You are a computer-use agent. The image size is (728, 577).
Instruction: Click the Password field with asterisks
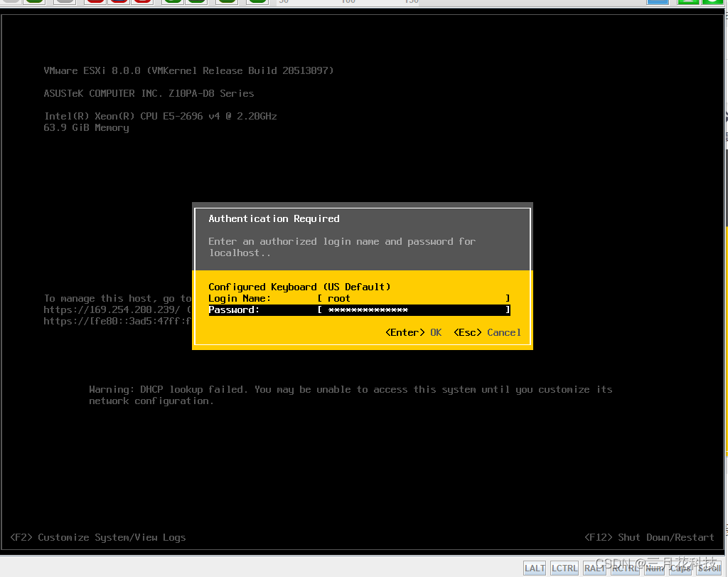[x=414, y=310]
